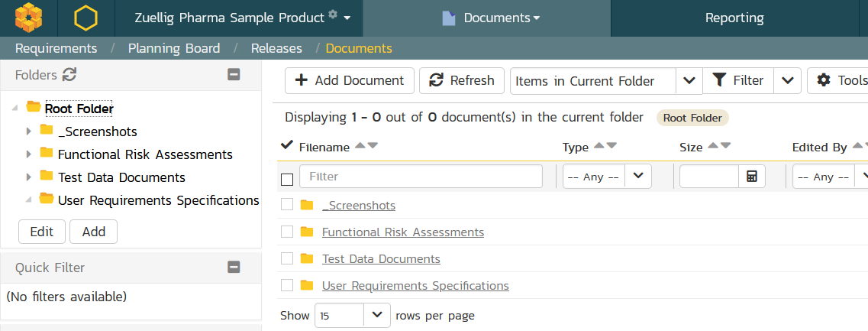Click the Add Document button
This screenshot has height=331, width=868.
click(350, 81)
